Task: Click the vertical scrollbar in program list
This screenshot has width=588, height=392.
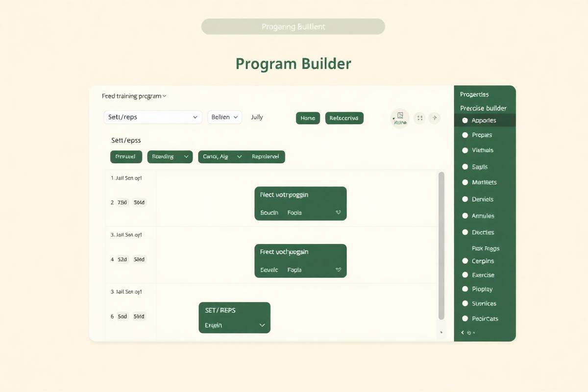Action: click(x=441, y=246)
